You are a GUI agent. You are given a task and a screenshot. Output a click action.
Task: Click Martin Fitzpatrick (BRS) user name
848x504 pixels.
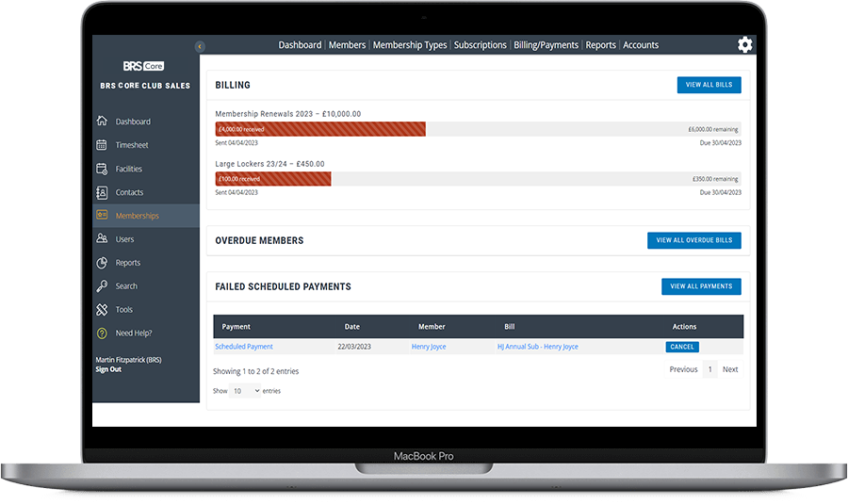(x=129, y=360)
